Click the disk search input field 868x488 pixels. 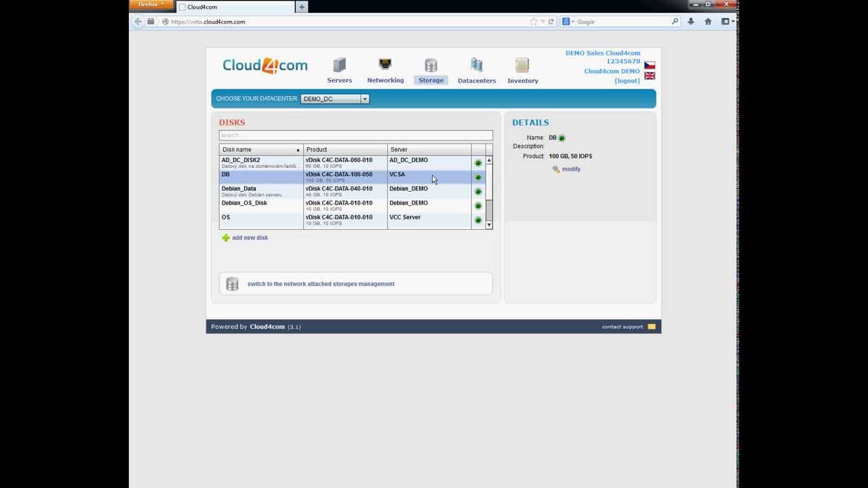click(x=355, y=136)
